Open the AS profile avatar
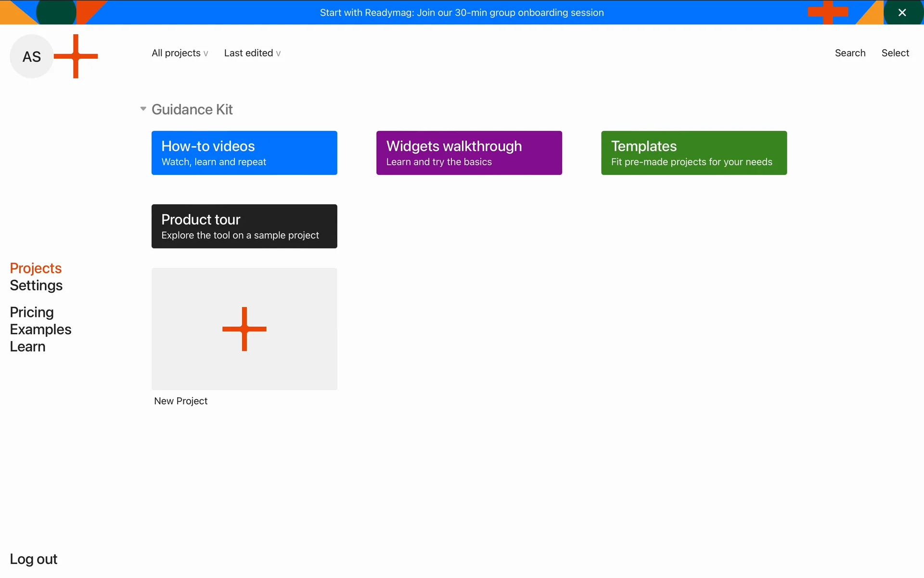The width and height of the screenshot is (924, 578). (x=31, y=56)
